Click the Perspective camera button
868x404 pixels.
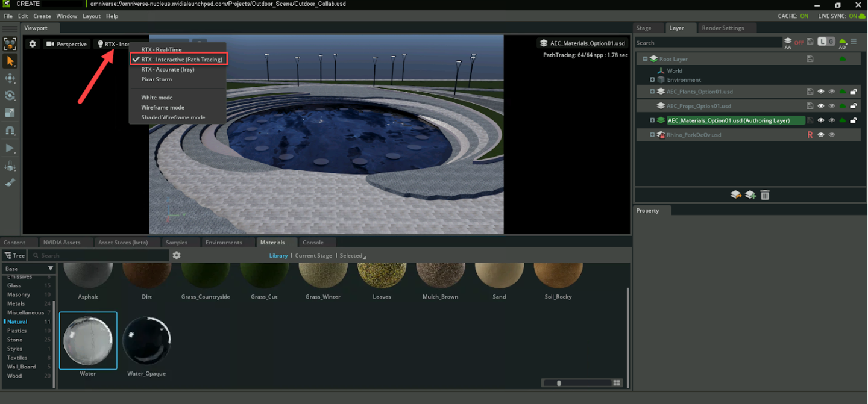click(66, 44)
